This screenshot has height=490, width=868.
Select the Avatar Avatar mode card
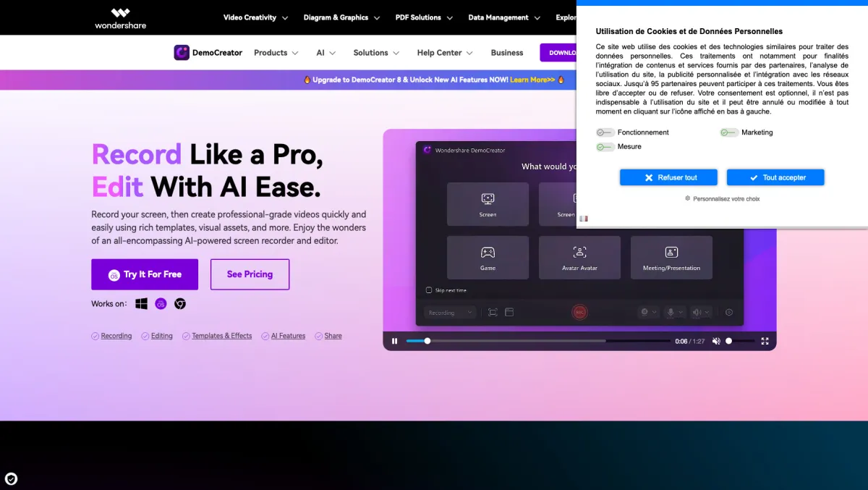(x=579, y=258)
